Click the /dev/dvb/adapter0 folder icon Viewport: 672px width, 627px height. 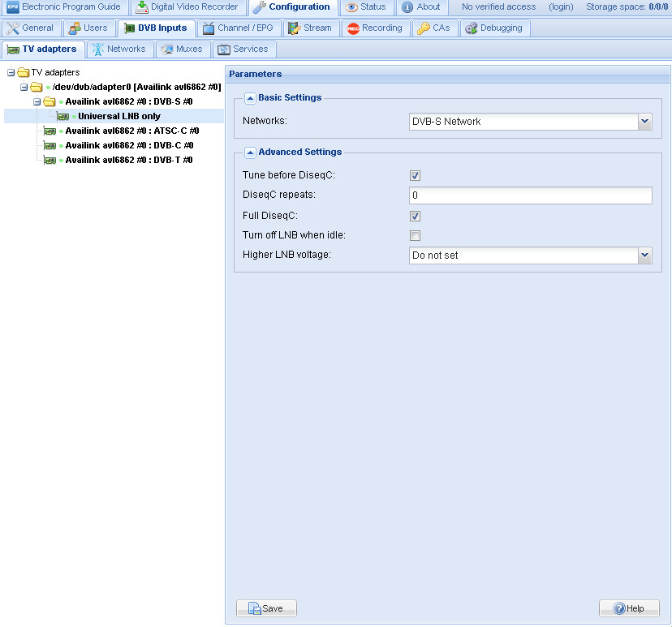[37, 87]
